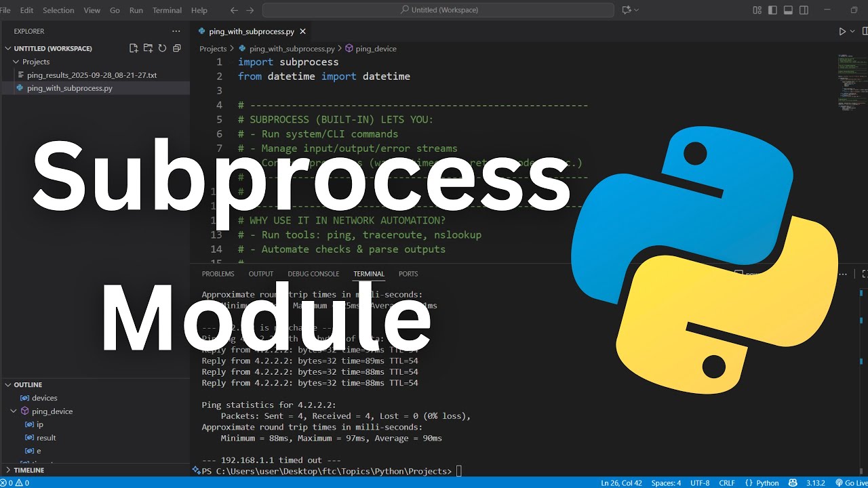Create a new folder in the workspace
The height and width of the screenshot is (488, 868).
pyautogui.click(x=148, y=48)
